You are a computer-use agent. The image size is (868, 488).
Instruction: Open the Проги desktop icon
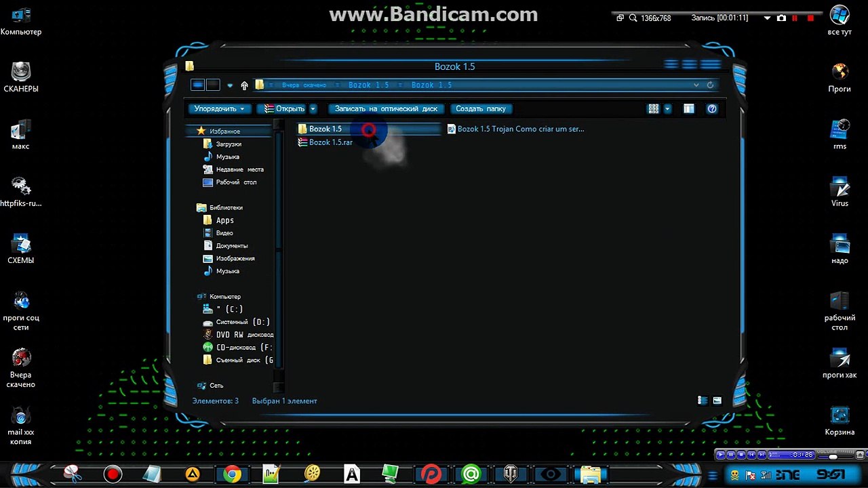pyautogui.click(x=840, y=78)
